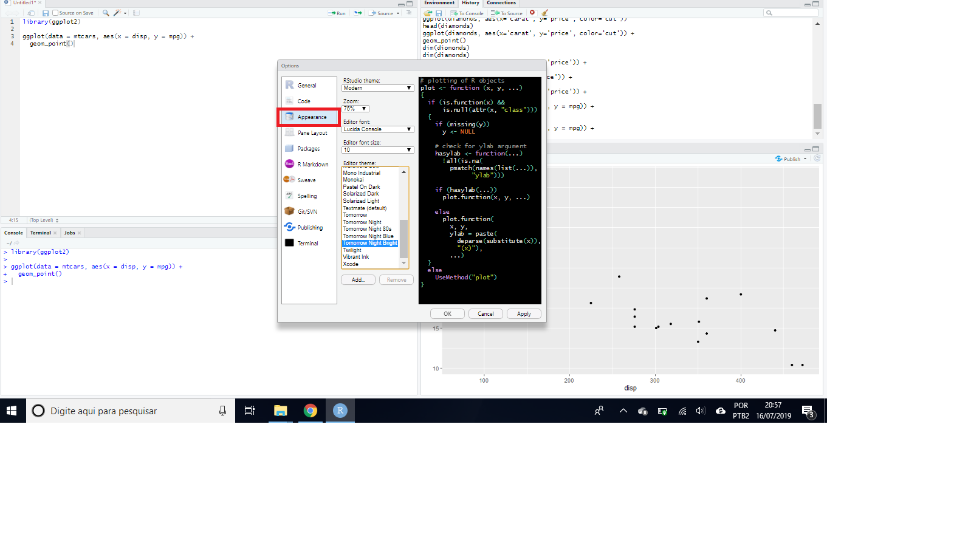The image size is (954, 560).
Task: Open Task View on the taskbar
Action: [x=250, y=411]
